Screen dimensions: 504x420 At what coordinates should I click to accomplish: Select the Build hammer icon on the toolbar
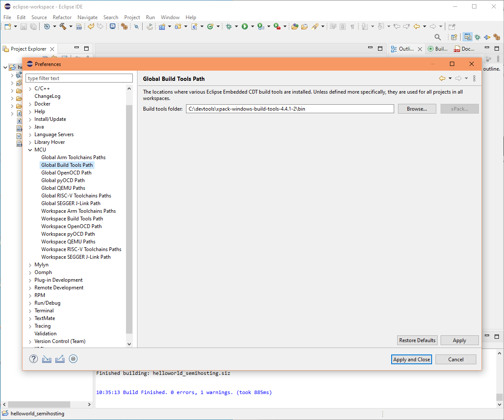(63, 26)
